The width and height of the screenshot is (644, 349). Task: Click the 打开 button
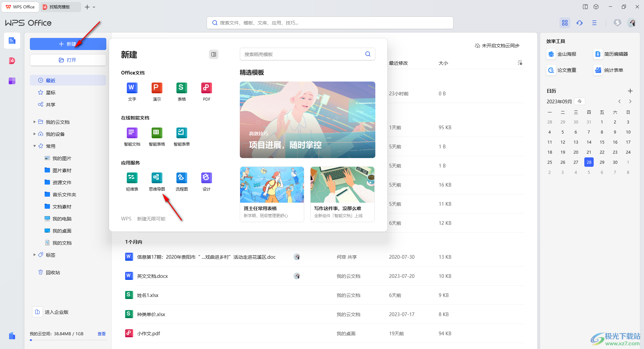pyautogui.click(x=68, y=60)
